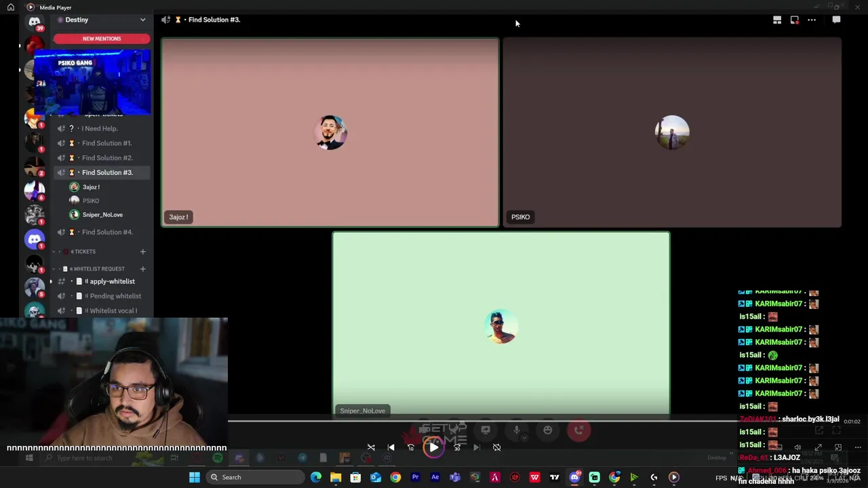Disconnect from the Discord voice call
The image size is (868, 488).
point(578,430)
